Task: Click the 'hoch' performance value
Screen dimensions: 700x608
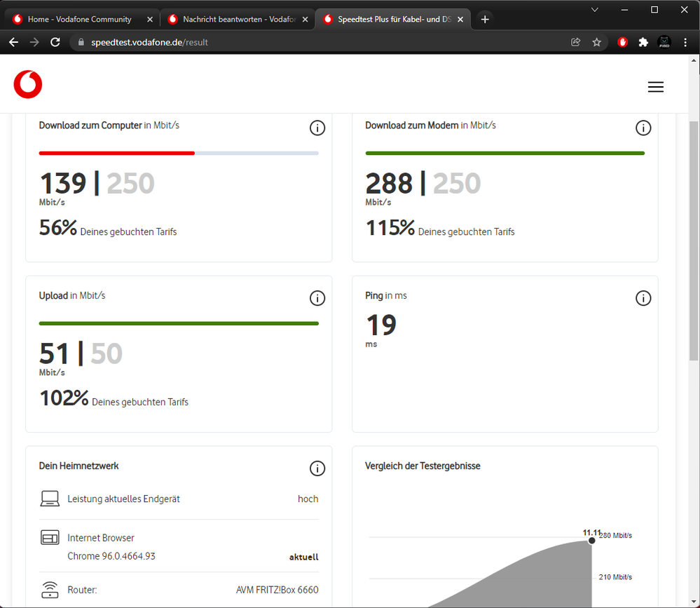Action: tap(308, 499)
